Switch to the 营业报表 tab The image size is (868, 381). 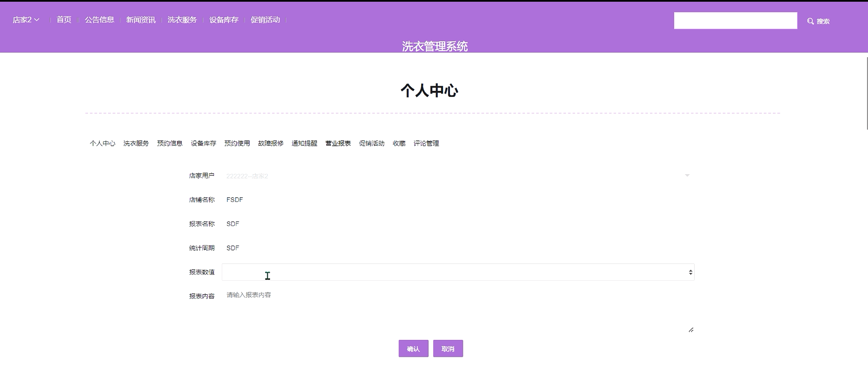338,143
